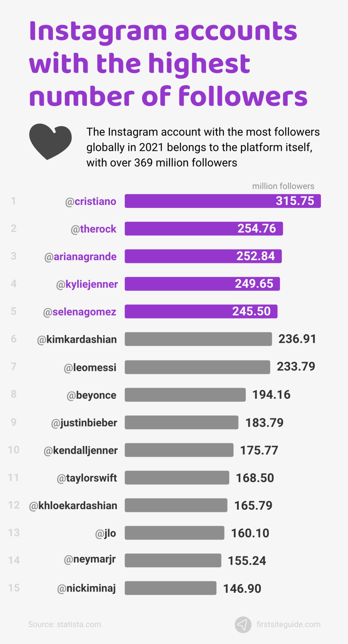
Task: Click the @arianagrande bar showing 252.84
Action: click(203, 256)
